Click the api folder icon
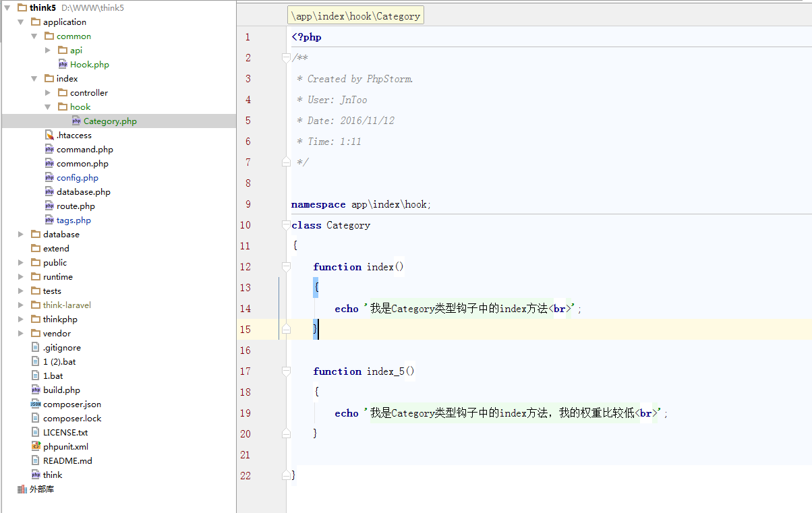812x513 pixels. point(63,50)
